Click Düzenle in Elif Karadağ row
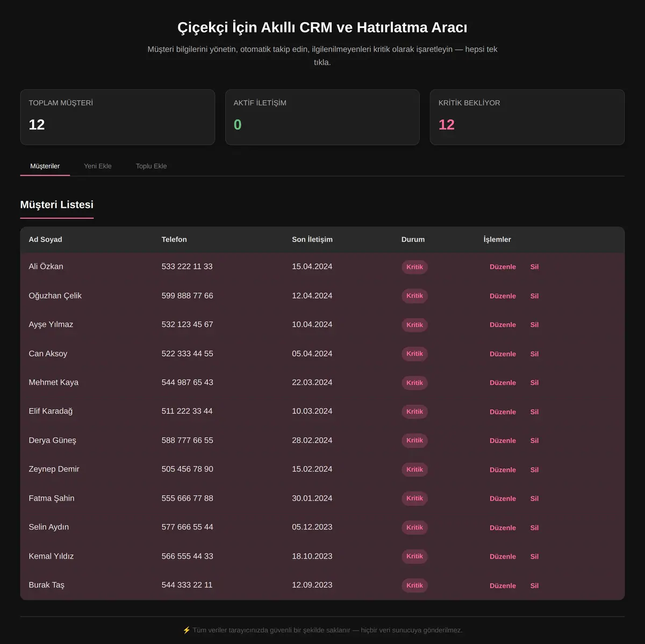This screenshot has width=645, height=644. (x=503, y=412)
